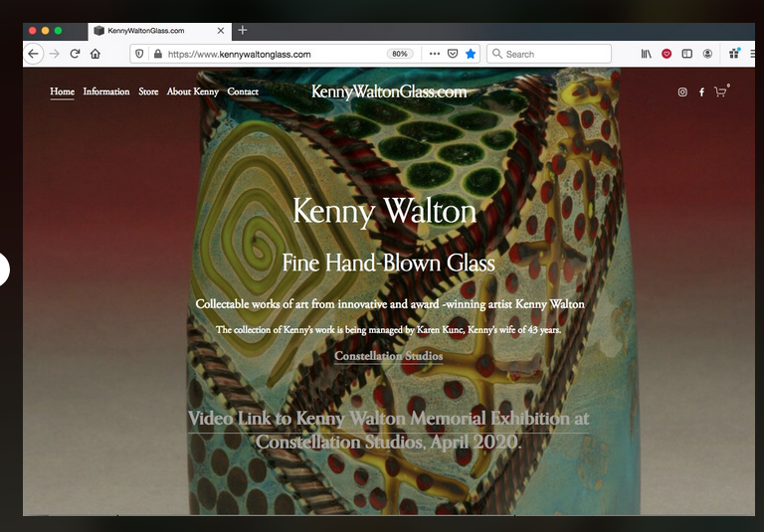Image resolution: width=764 pixels, height=532 pixels.
Task: Open the page actions three-dot menu
Action: [434, 54]
